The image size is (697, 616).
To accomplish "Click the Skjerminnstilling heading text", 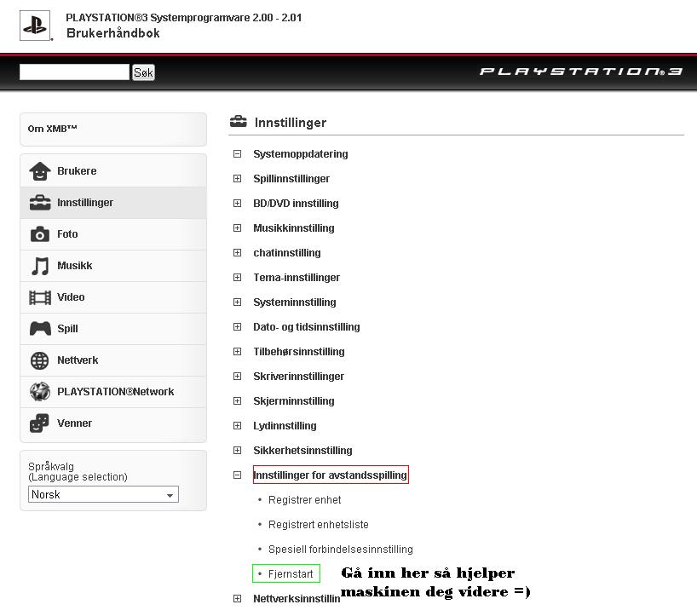I will [x=294, y=401].
